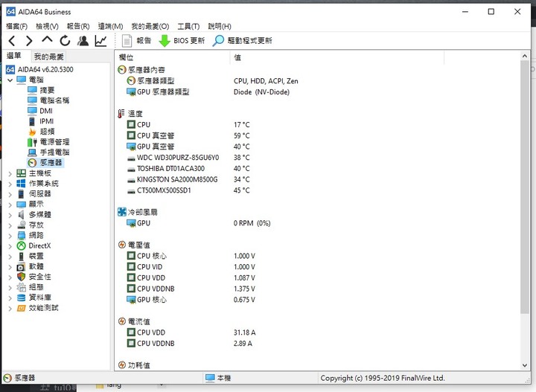Click the 主機板 motherboard icon
Image resolution: width=536 pixels, height=392 pixels.
tap(21, 173)
